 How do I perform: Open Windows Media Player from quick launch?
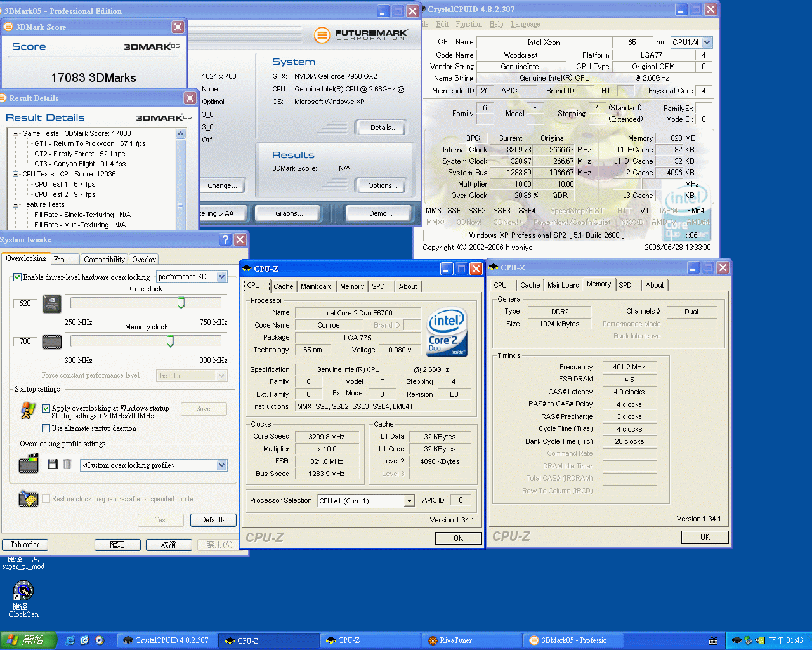click(100, 640)
